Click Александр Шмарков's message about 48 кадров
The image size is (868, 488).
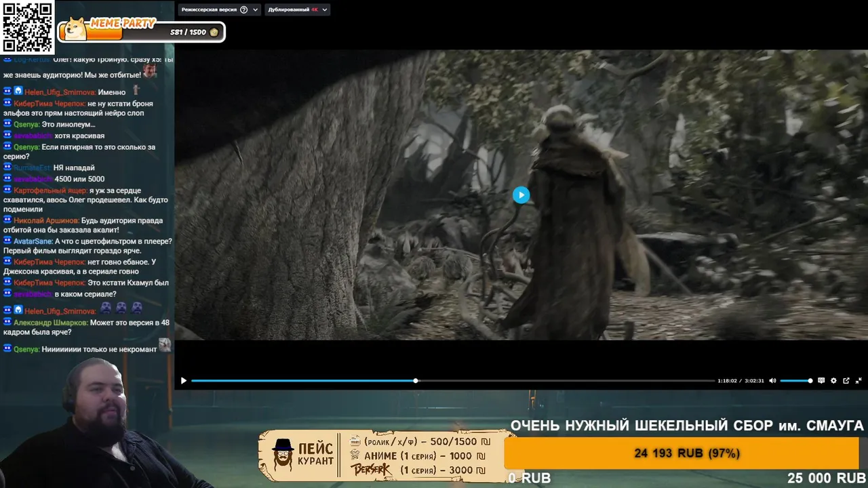[87, 327]
